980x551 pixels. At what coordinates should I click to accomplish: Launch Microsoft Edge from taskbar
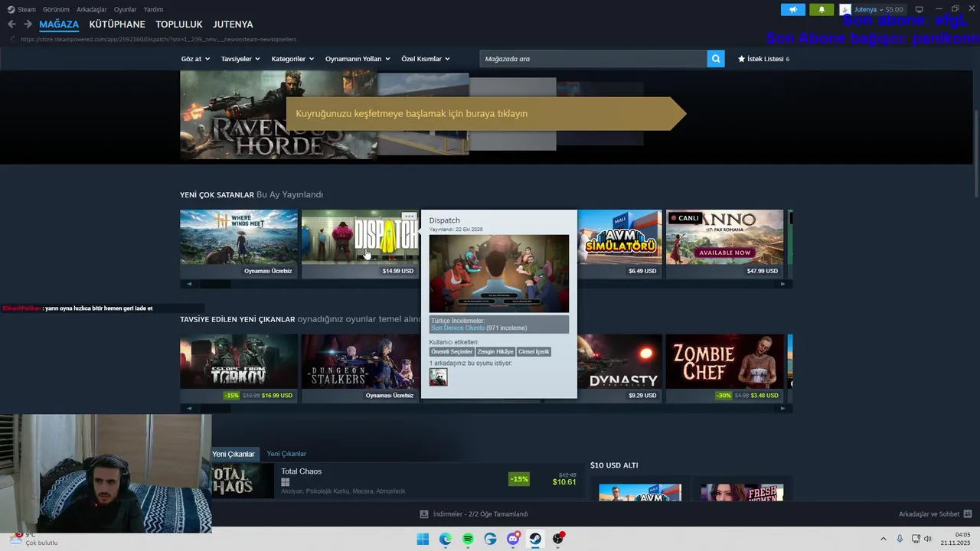pos(446,539)
